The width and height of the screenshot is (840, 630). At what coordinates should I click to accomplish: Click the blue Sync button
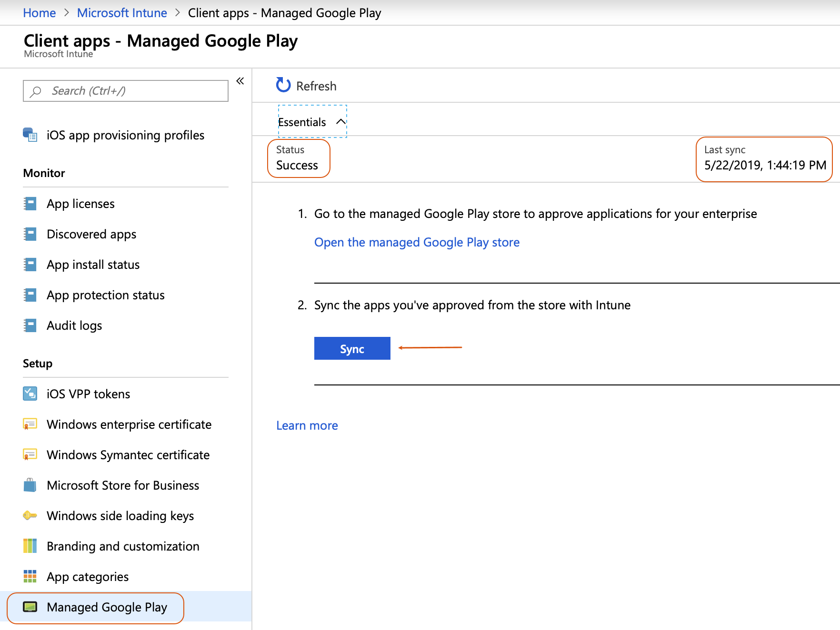[x=352, y=348]
